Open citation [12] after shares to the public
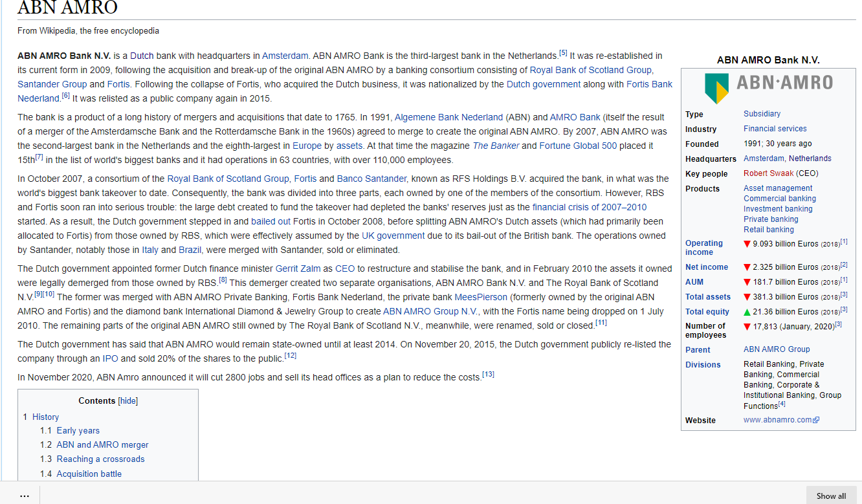Screen dimensions: 862x504 (291, 356)
